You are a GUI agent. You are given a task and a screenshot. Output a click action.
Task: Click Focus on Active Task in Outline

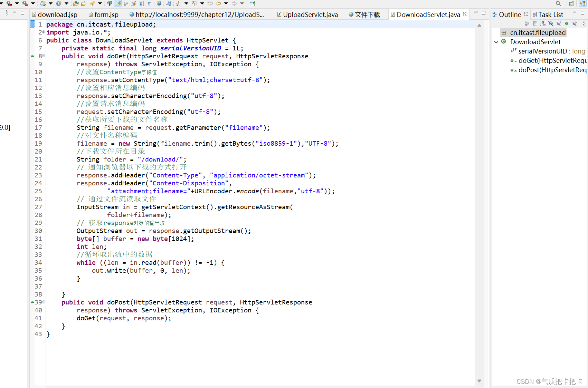click(x=527, y=23)
